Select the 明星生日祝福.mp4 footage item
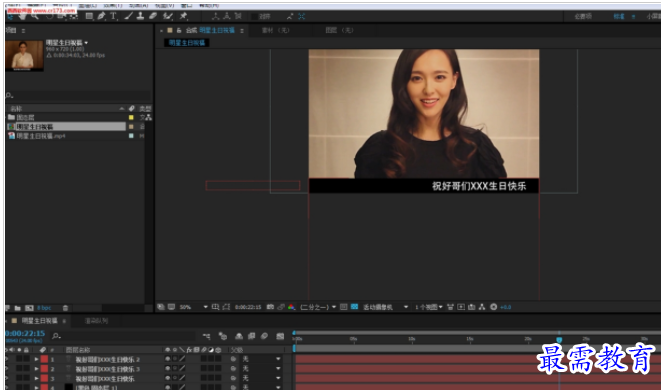661x390 pixels. pos(41,136)
